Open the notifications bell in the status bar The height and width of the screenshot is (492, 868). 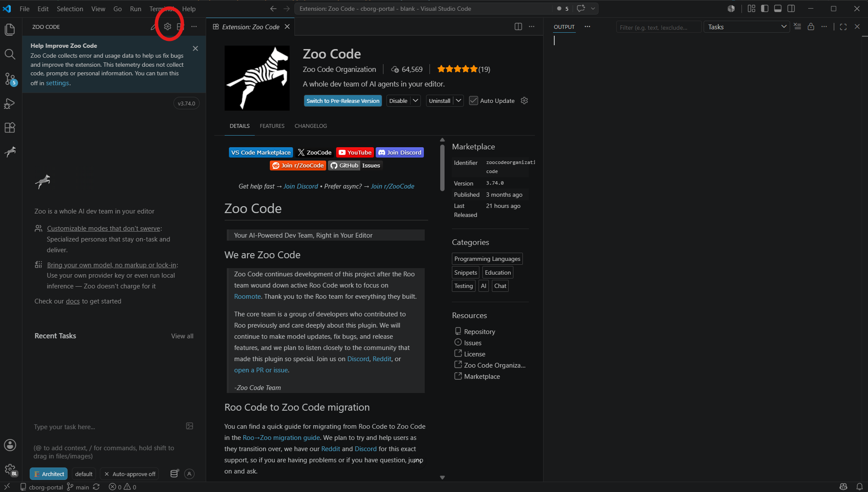click(x=859, y=487)
